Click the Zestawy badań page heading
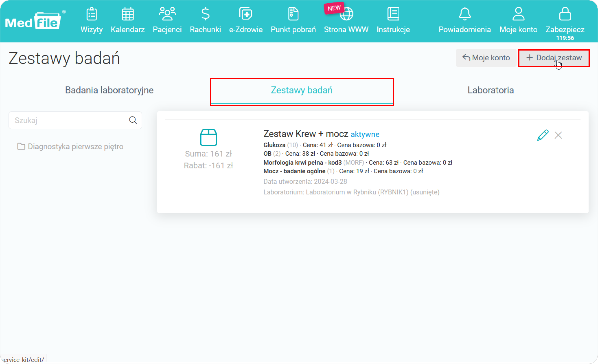 tap(64, 59)
